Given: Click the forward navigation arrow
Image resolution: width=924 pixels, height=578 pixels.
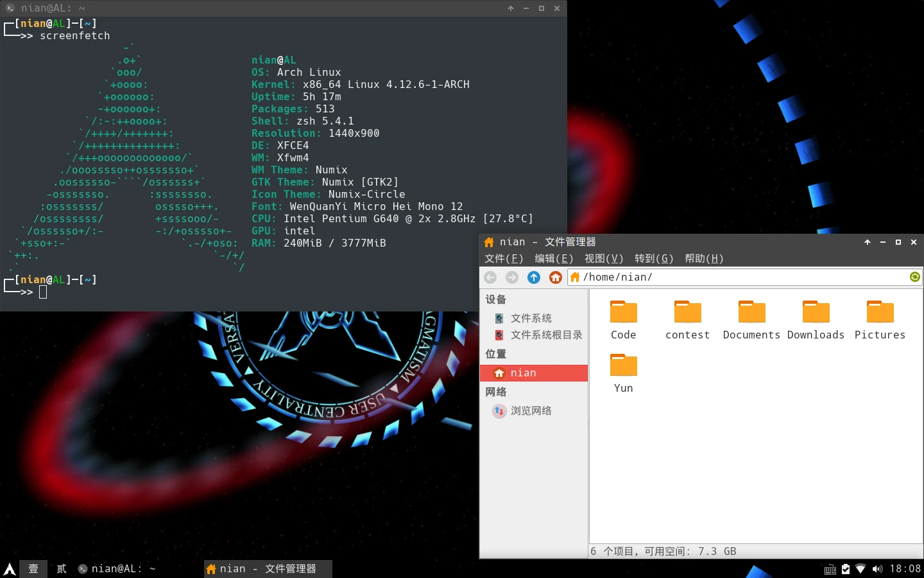Looking at the screenshot, I should [512, 277].
